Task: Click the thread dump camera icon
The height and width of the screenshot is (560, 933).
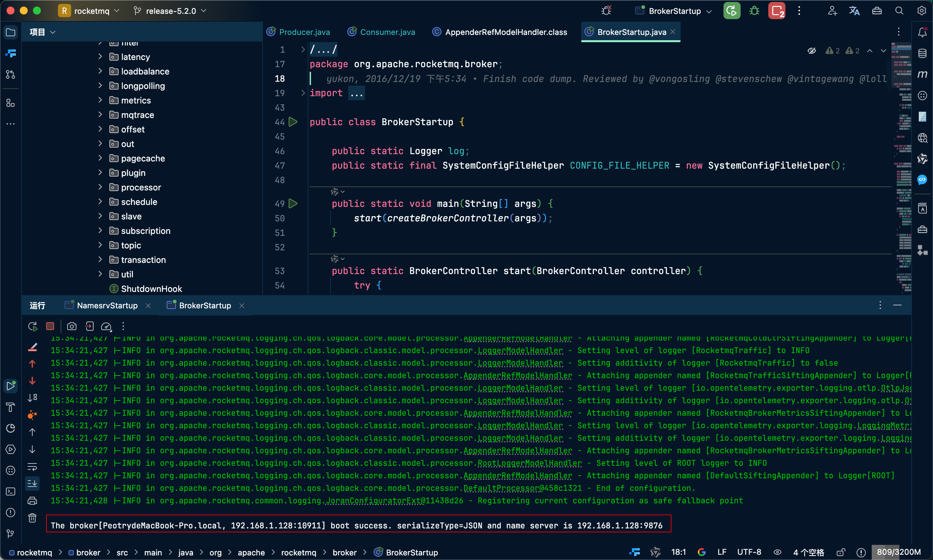Action: (72, 326)
